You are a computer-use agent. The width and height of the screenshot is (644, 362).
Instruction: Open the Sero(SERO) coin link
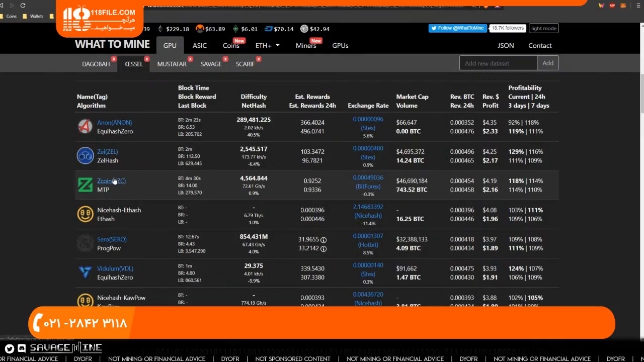click(x=112, y=239)
